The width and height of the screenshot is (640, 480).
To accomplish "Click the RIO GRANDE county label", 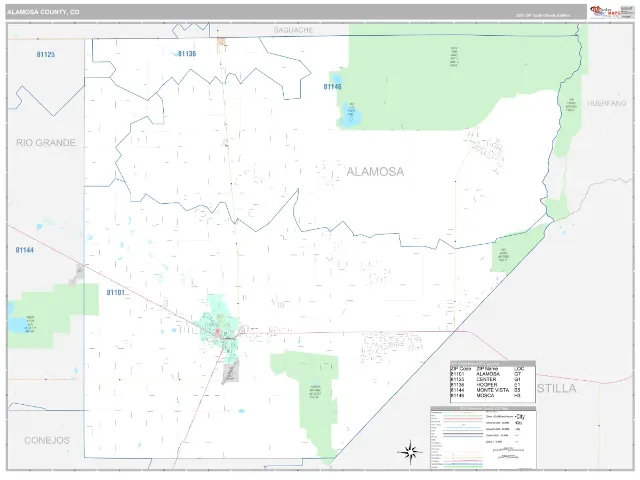I will 46,142.
